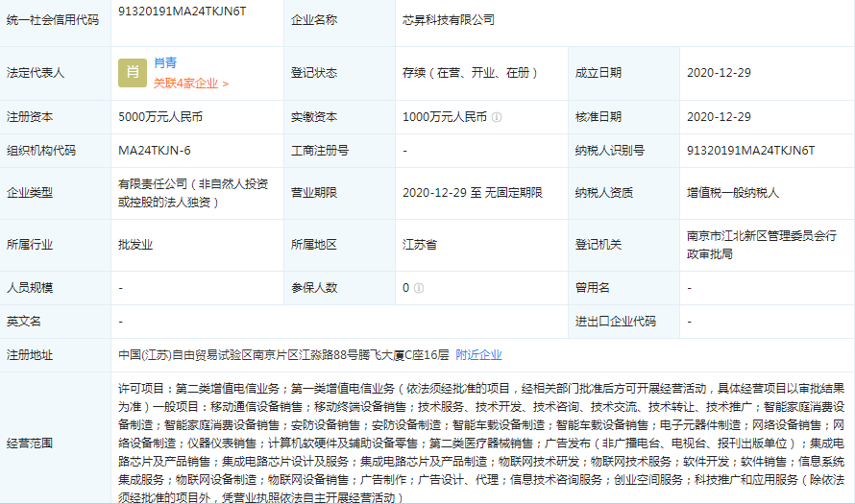
Task: Select registered capital 5000万元人民币
Action: [160, 117]
